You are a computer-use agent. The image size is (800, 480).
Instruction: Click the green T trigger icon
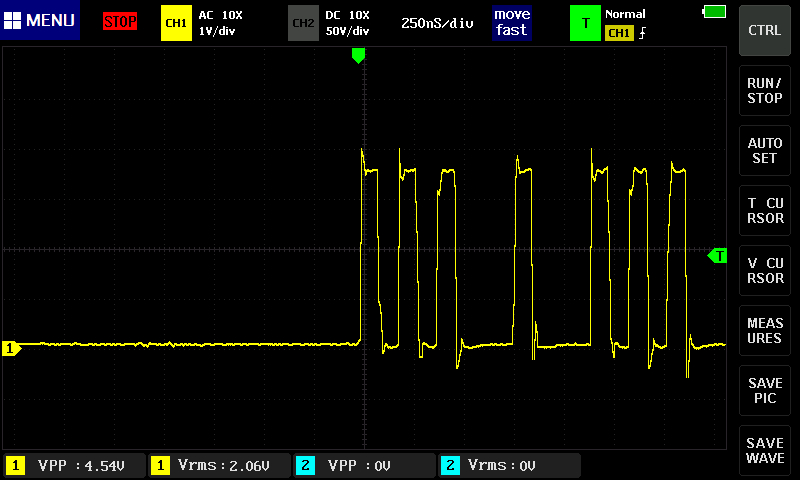pos(585,22)
